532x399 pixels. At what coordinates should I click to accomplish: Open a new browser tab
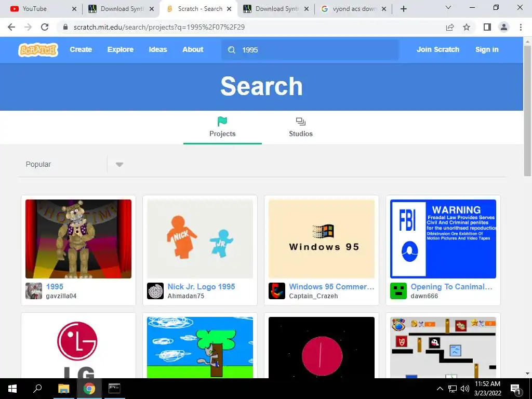click(x=403, y=9)
